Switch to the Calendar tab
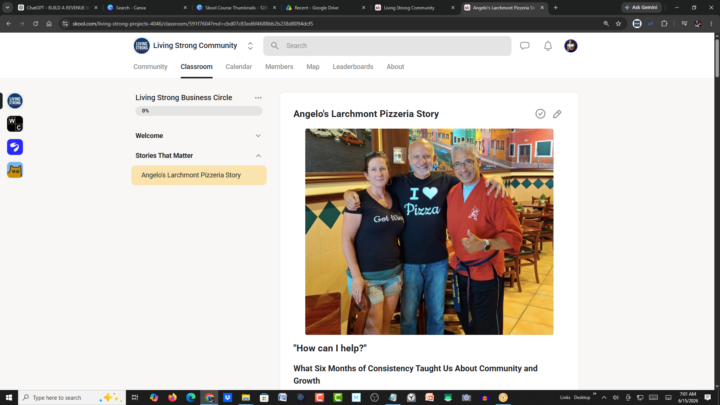The image size is (720, 405). 238,67
